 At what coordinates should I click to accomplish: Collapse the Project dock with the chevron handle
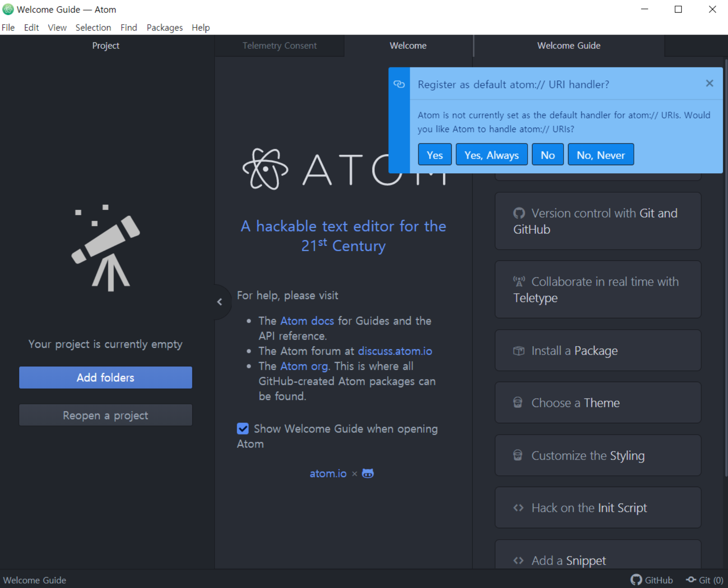click(220, 302)
